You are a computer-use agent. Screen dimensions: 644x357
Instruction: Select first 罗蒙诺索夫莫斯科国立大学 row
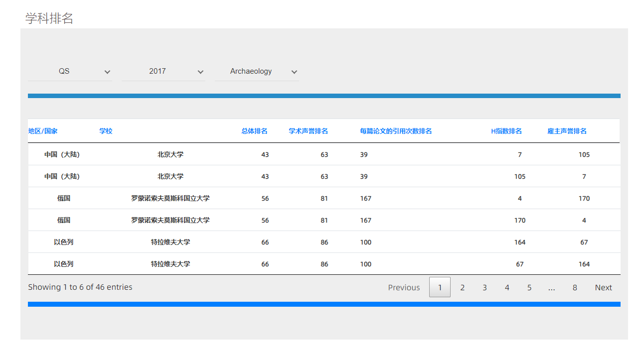click(170, 198)
